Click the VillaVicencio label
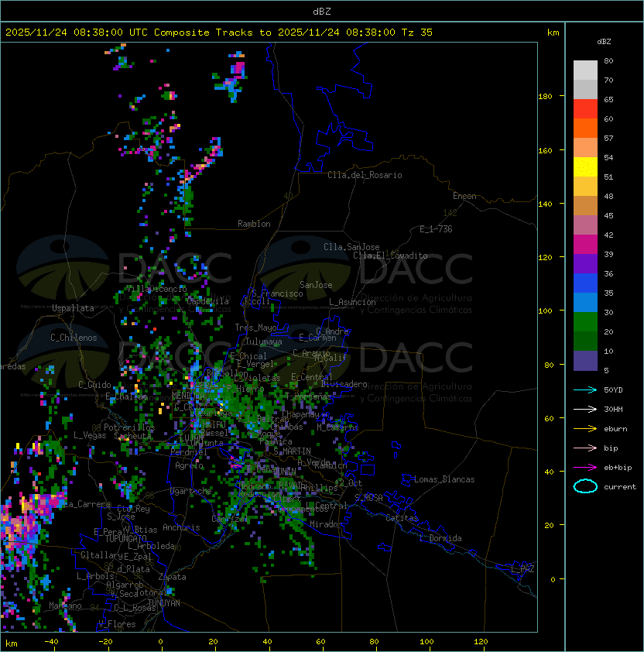 156,289
